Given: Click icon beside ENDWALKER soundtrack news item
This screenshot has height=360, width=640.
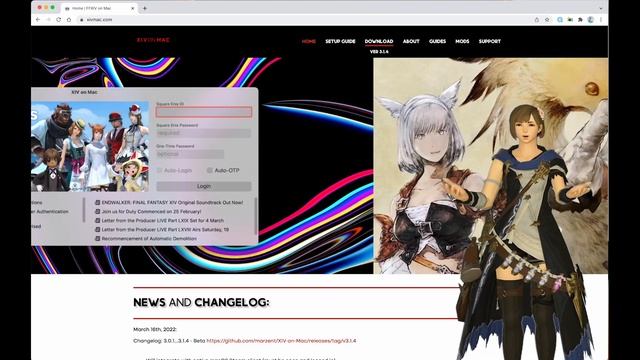Looking at the screenshot, I should [97, 202].
